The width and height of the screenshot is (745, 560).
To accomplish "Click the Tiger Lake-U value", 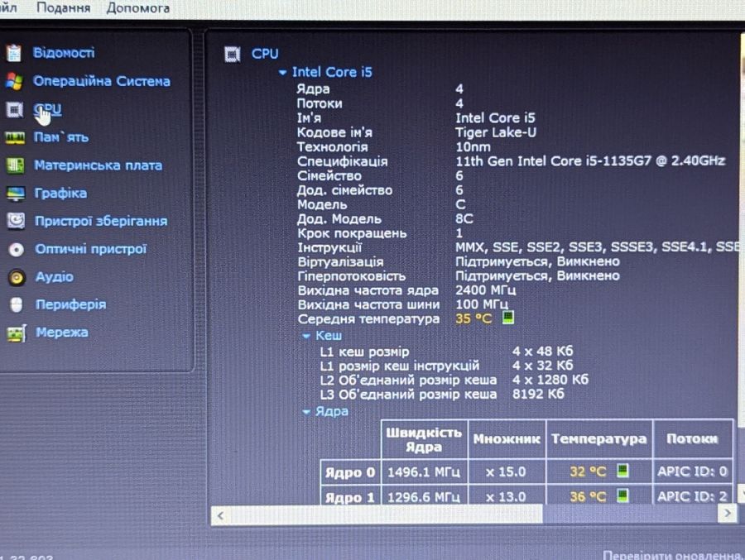I will click(496, 132).
